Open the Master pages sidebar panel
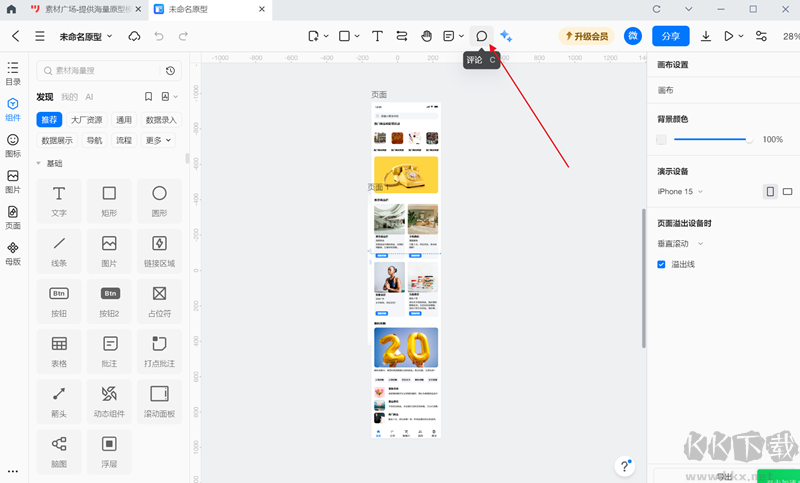The height and width of the screenshot is (483, 800). 13,253
